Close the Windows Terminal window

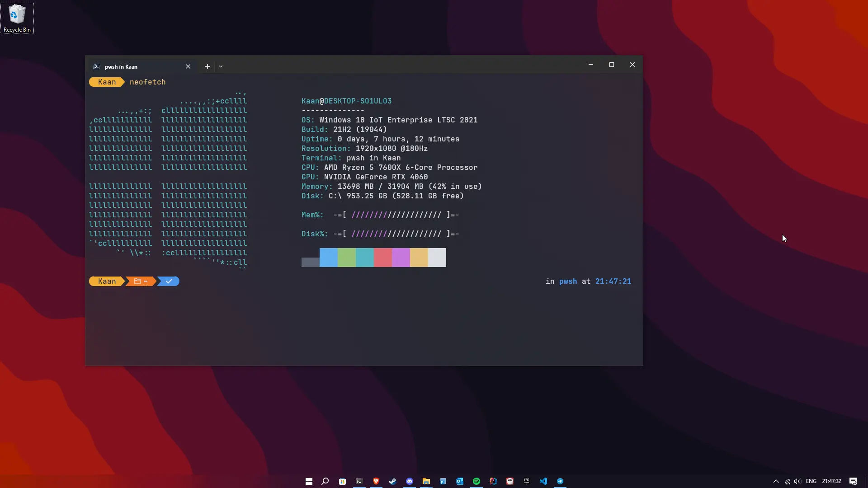point(632,65)
